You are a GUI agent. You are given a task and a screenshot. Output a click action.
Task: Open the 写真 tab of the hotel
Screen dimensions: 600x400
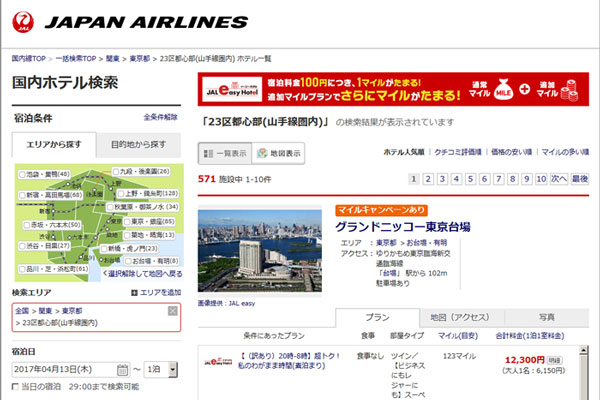[x=546, y=317]
